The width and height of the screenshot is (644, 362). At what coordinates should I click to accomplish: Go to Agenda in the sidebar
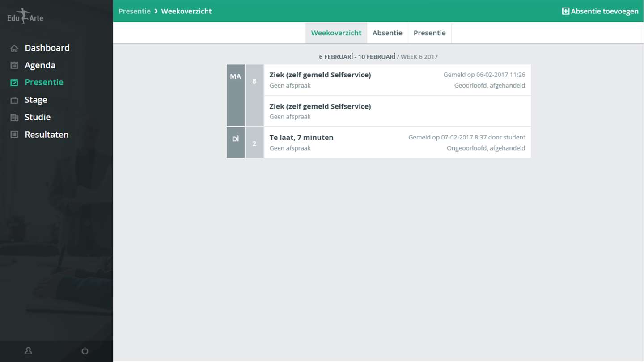tap(40, 65)
